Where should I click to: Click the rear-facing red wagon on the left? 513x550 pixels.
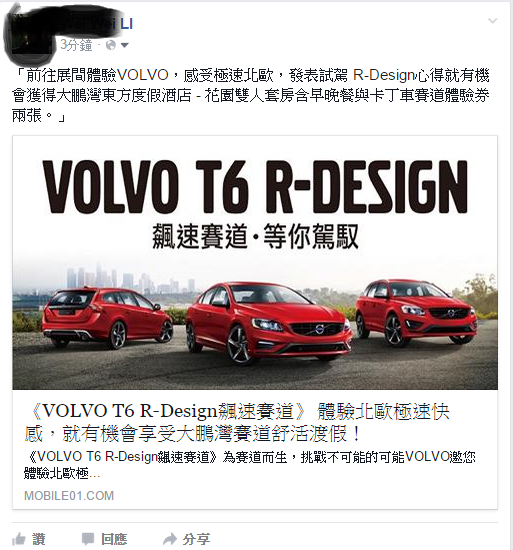[108, 317]
